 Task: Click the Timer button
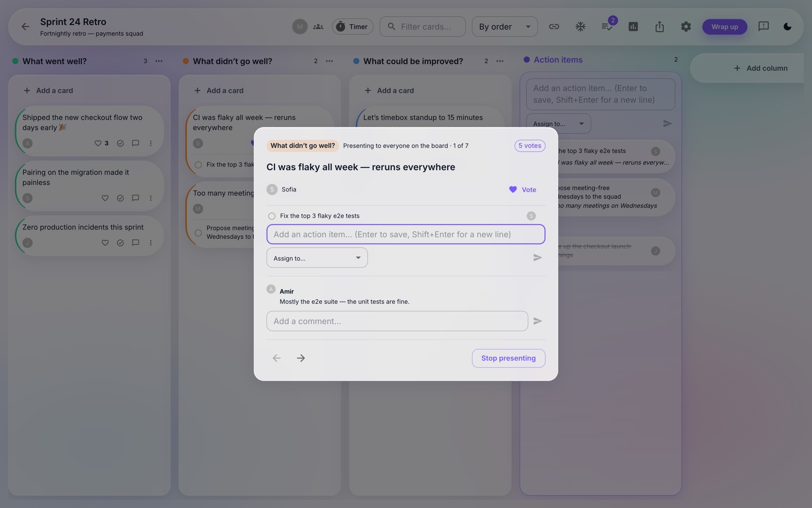[x=353, y=26]
